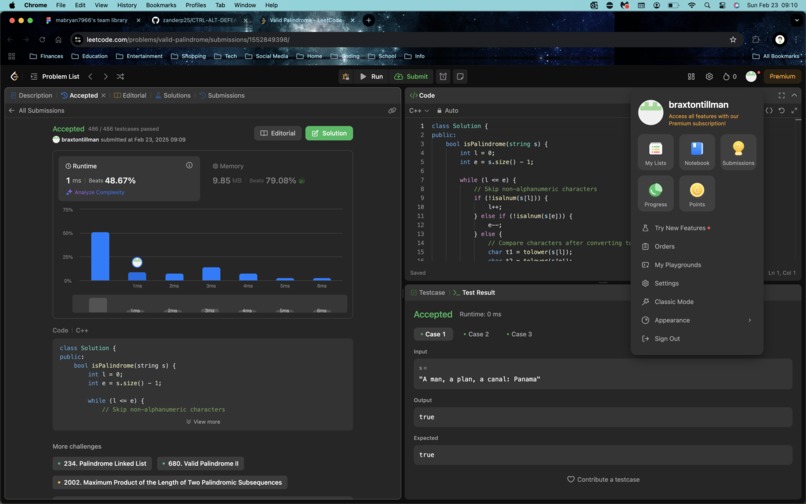Open macOS Spotlight search icon
806x504 pixels.
click(707, 5)
